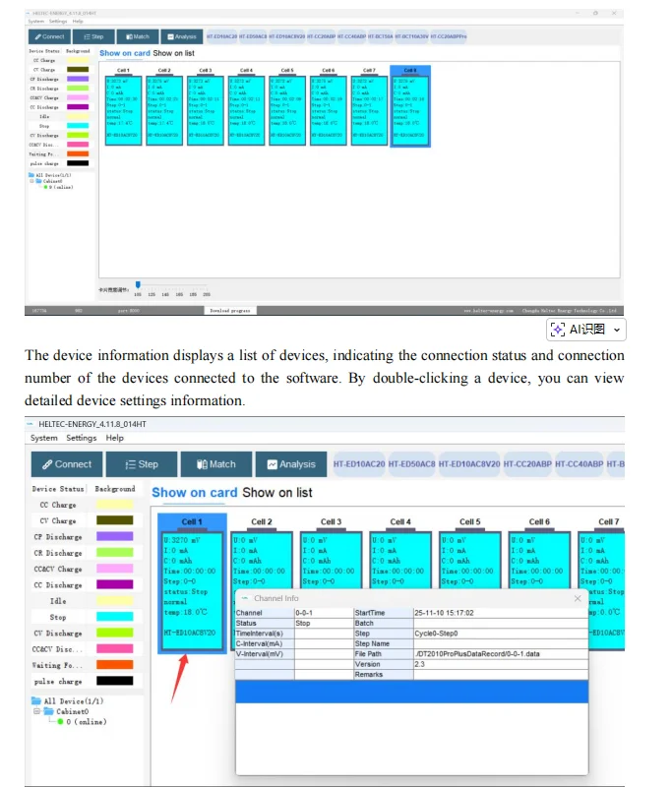Open the AI识图 dropdown arrow
The width and height of the screenshot is (672, 787).
[617, 330]
